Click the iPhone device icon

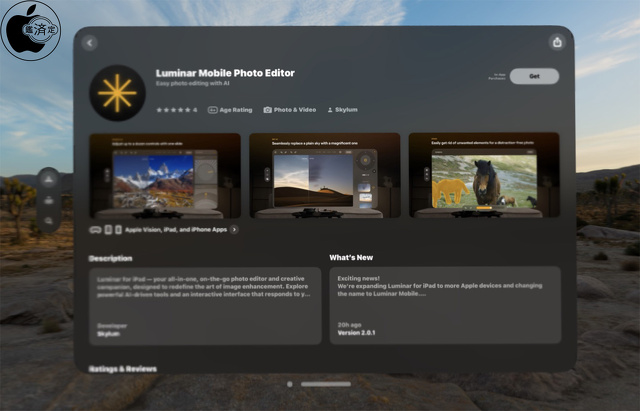pyautogui.click(x=118, y=230)
